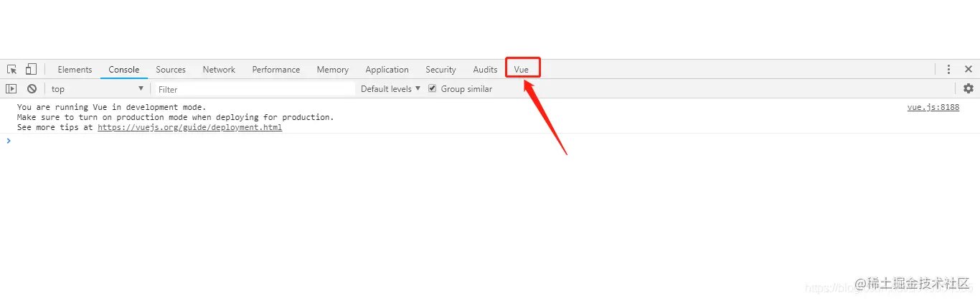Screen dimensions: 980x301
Task: Click the console prompt input line
Action: point(490,141)
